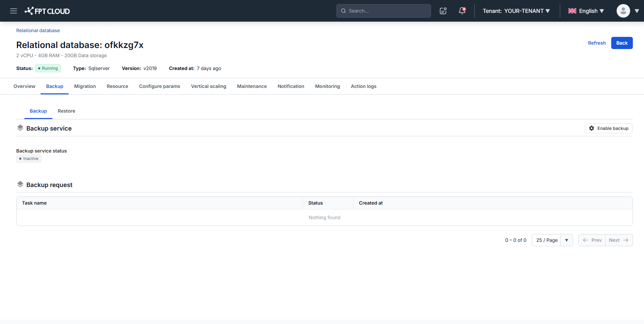
Task: Switch to the Notification tab
Action: pos(291,86)
